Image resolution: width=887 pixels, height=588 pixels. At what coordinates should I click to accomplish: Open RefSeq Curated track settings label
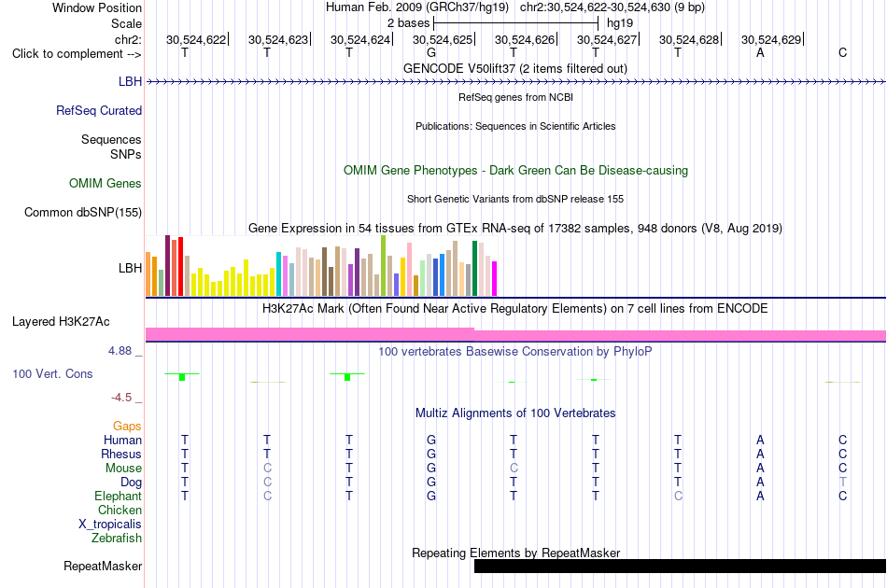(98, 110)
